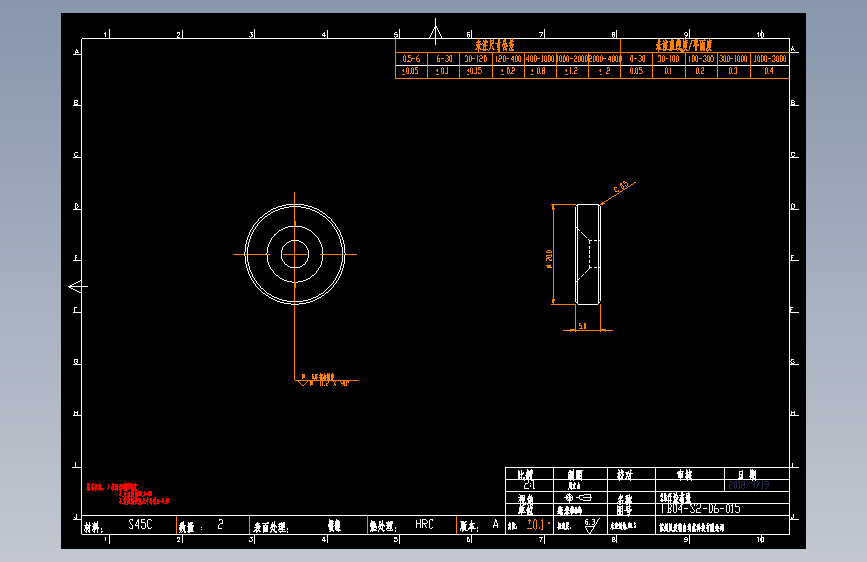Click the "1000-3000" flatness range cell
This screenshot has height=562, width=867.
pyautogui.click(x=770, y=59)
